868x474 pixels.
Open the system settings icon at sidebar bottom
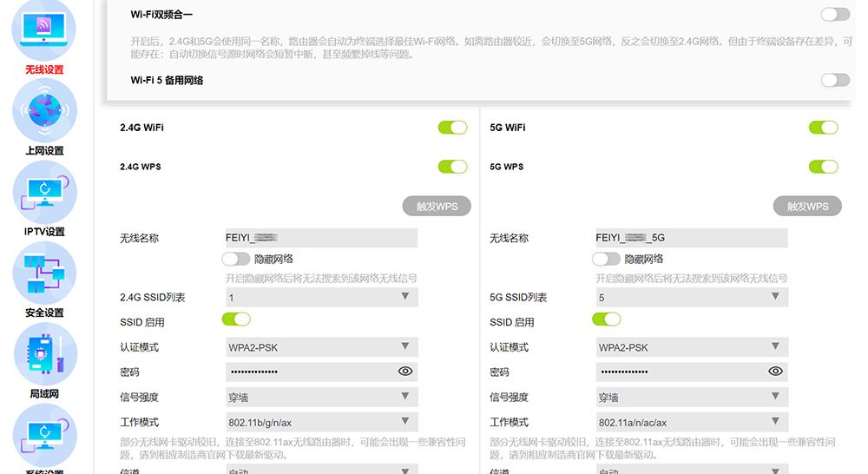coord(45,435)
